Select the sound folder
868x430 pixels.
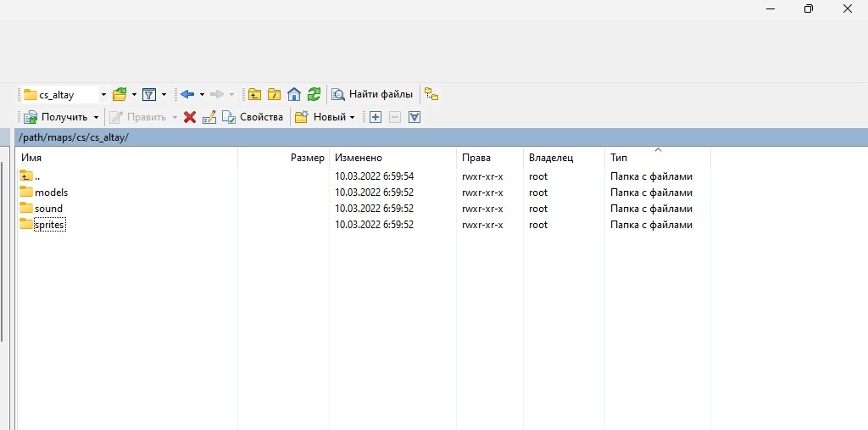(x=48, y=209)
